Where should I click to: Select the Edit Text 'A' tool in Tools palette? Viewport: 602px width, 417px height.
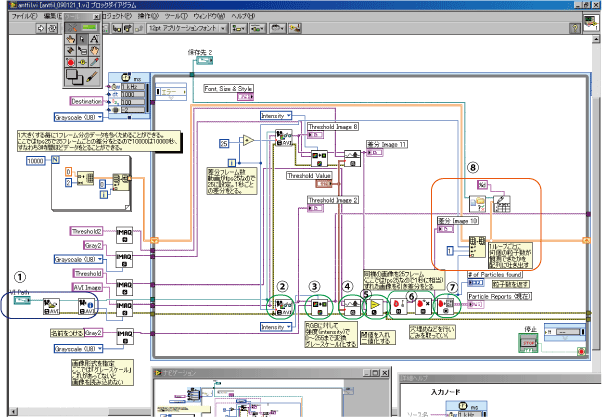pos(94,39)
